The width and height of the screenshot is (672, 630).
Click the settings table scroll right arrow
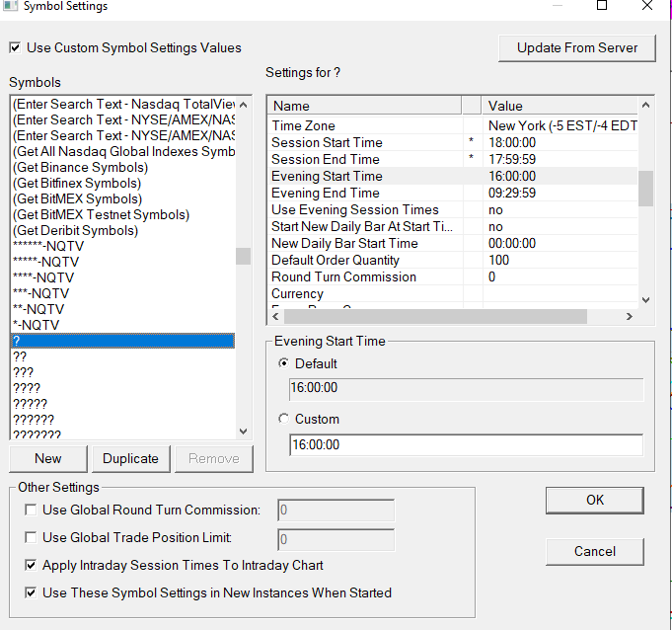629,317
